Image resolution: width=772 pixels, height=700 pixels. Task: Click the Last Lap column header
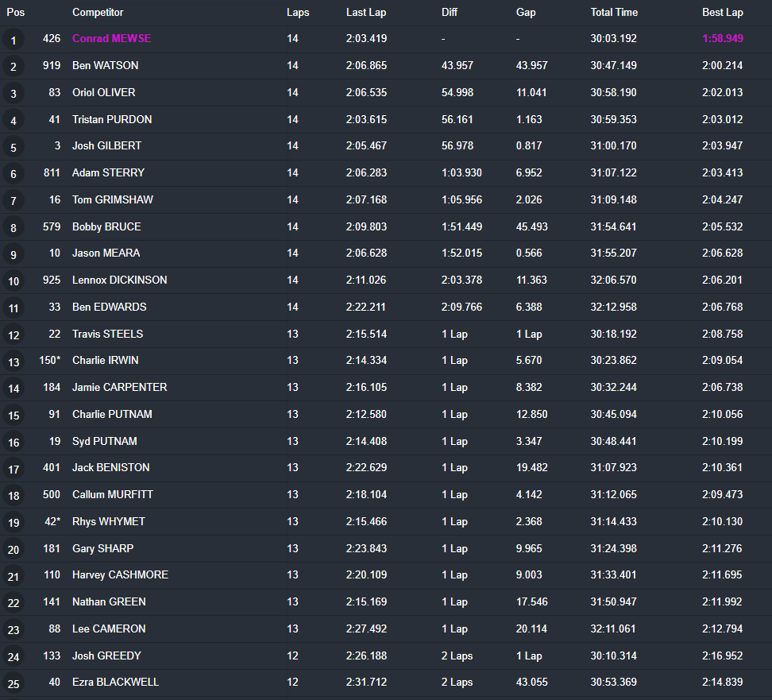[x=366, y=12]
